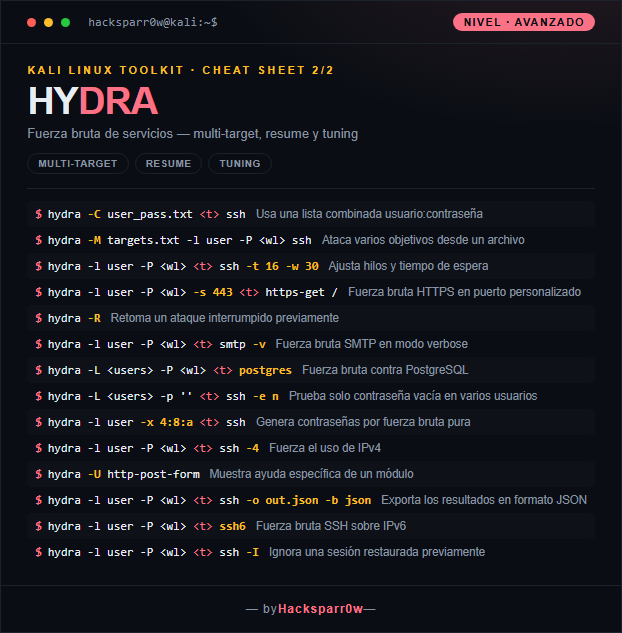Click the '-t 16 -w 30' command row
622x633 pixels.
pyautogui.click(x=311, y=266)
